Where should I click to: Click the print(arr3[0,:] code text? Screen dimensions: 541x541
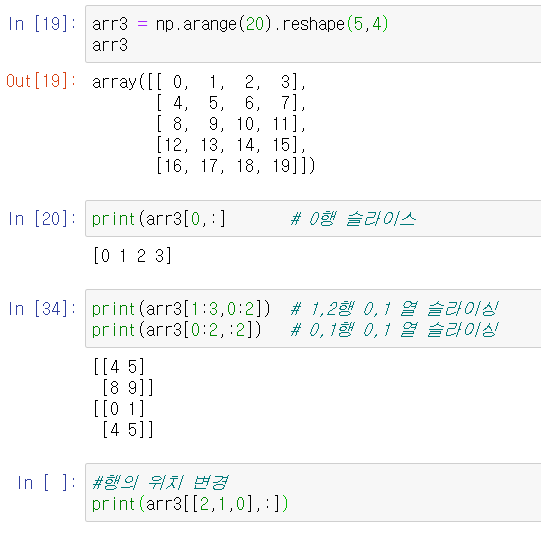[159, 219]
